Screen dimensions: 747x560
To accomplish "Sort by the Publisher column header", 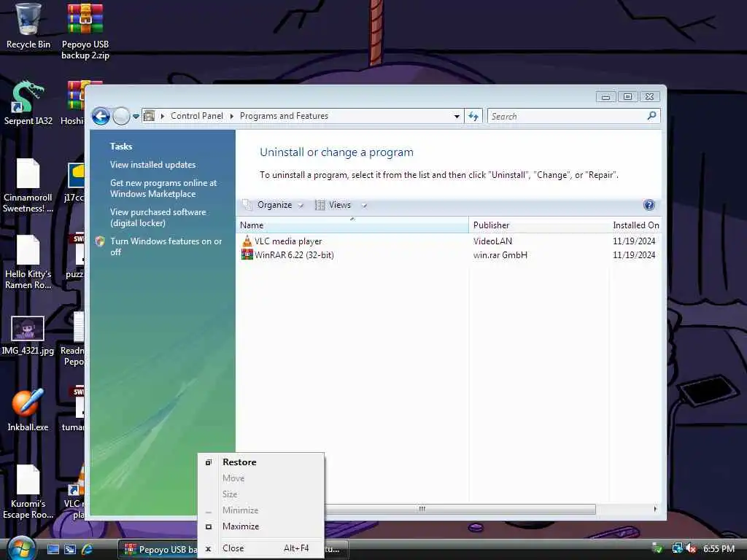I will point(538,225).
